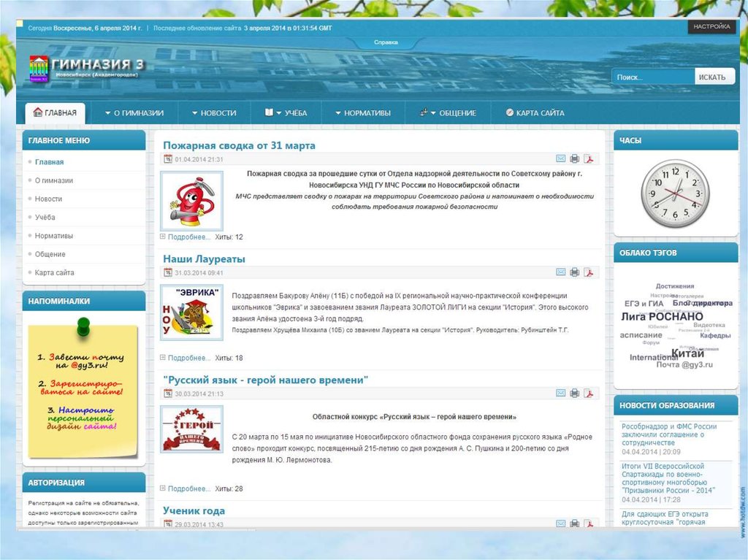Open the Наши Лауреаты headline

coord(205,259)
